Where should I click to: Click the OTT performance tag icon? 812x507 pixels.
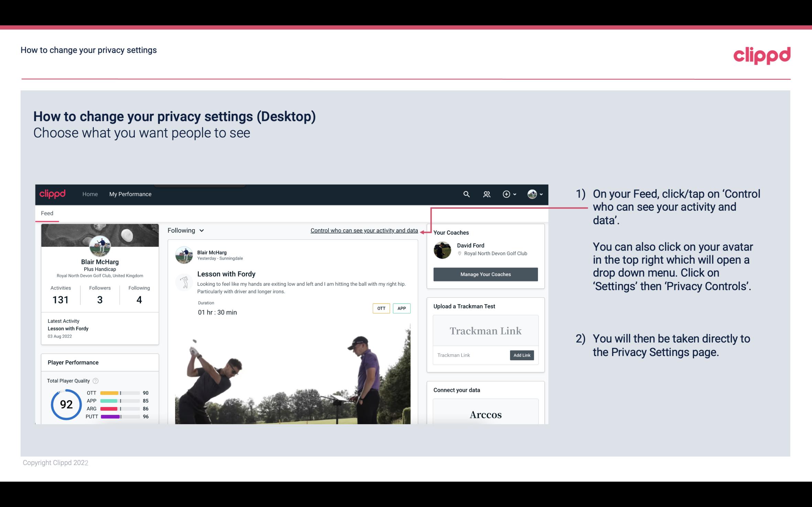381,308
